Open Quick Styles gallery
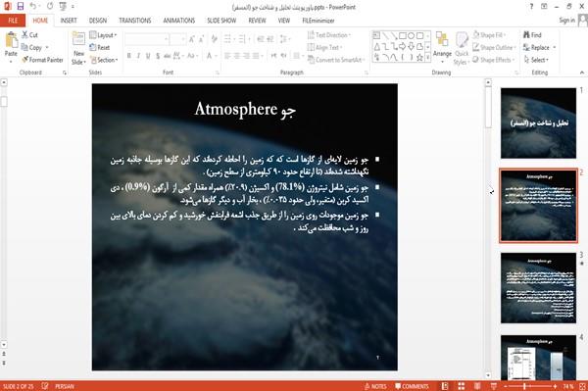Image resolution: width=588 pixels, height=391 pixels. (x=462, y=48)
